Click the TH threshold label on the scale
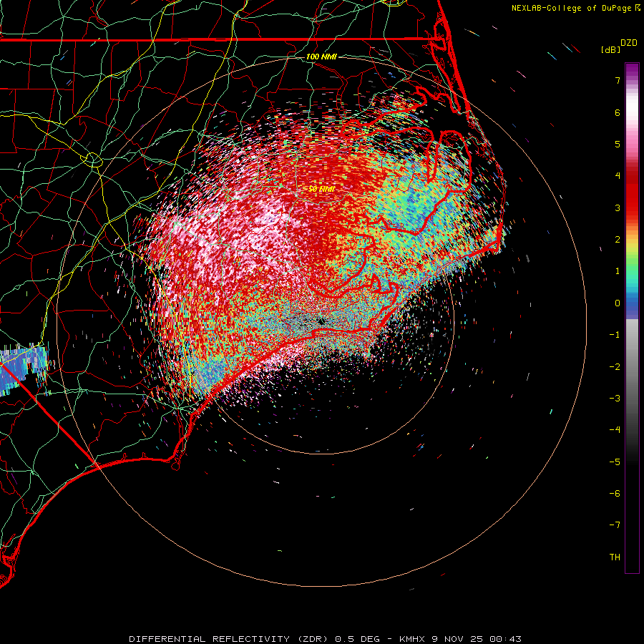644x644 pixels. click(x=615, y=557)
